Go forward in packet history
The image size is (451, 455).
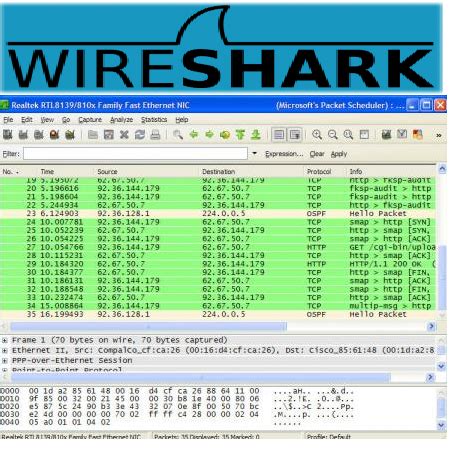209,135
